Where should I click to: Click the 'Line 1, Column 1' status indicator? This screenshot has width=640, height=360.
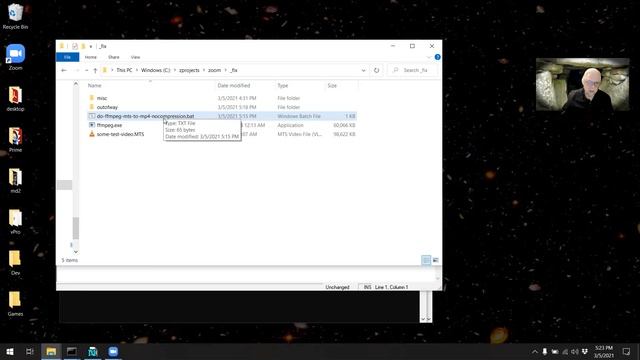pos(391,287)
